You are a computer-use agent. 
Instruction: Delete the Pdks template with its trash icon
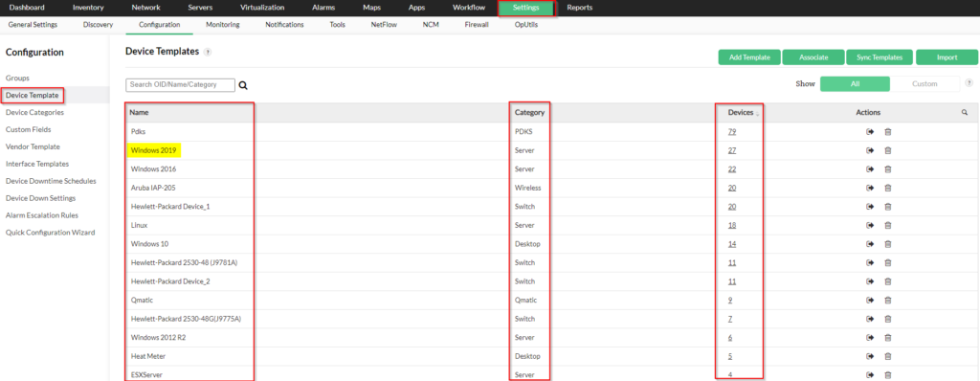click(x=887, y=132)
